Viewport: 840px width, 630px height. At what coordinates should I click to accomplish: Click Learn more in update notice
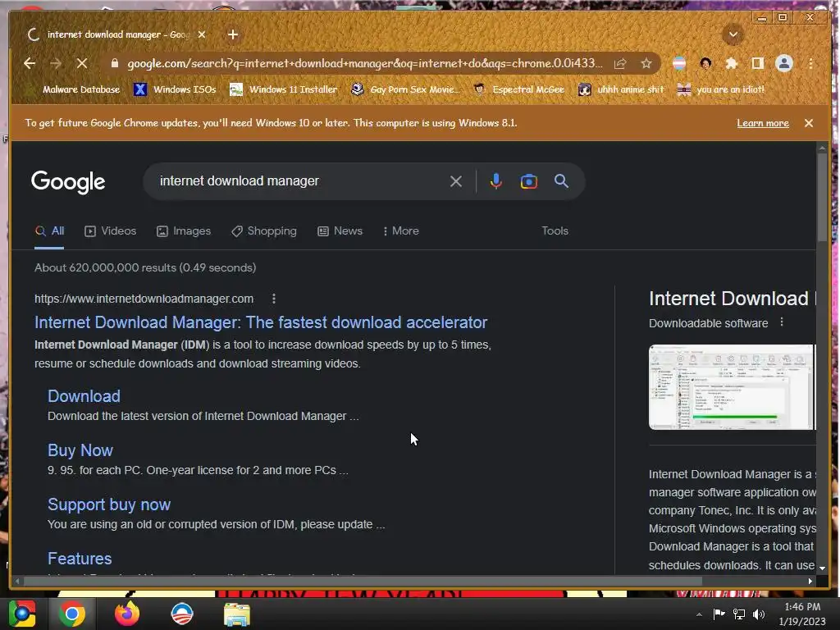point(762,123)
